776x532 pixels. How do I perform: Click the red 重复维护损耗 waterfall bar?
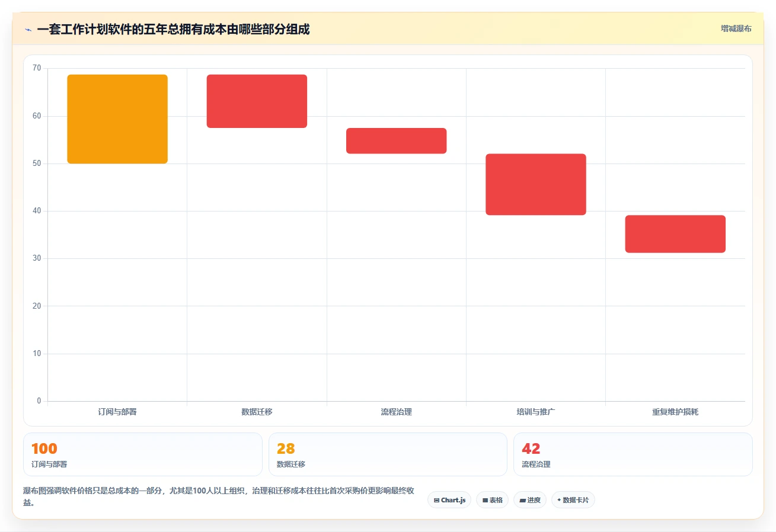point(675,234)
